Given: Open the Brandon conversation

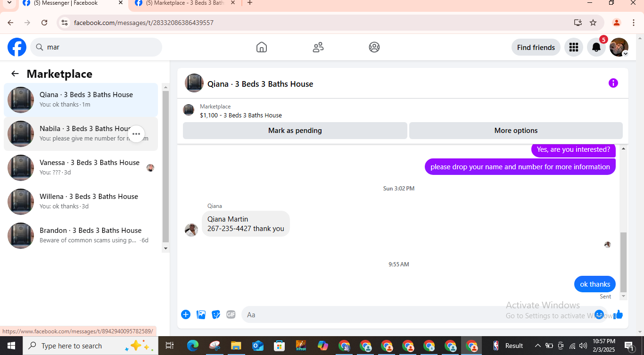Looking at the screenshot, I should pyautogui.click(x=81, y=236).
